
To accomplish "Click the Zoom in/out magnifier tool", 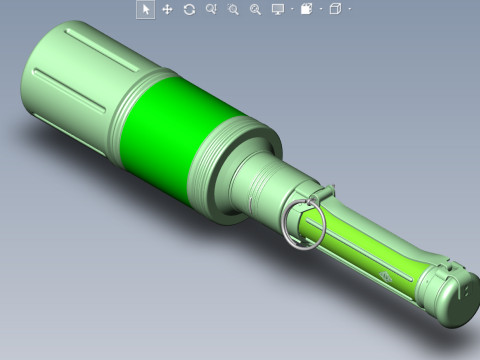I will [211, 9].
